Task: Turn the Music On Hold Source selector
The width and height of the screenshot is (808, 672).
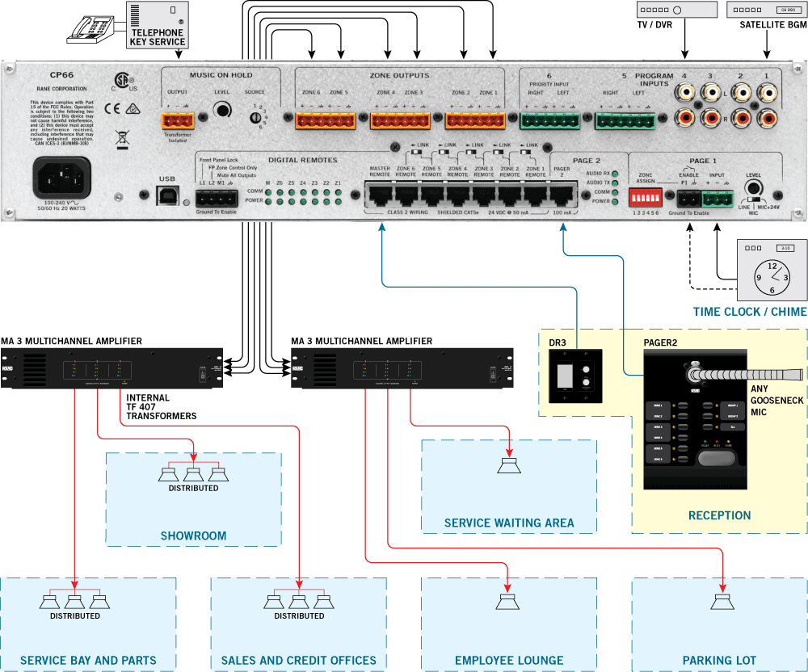Action: pyautogui.click(x=255, y=118)
